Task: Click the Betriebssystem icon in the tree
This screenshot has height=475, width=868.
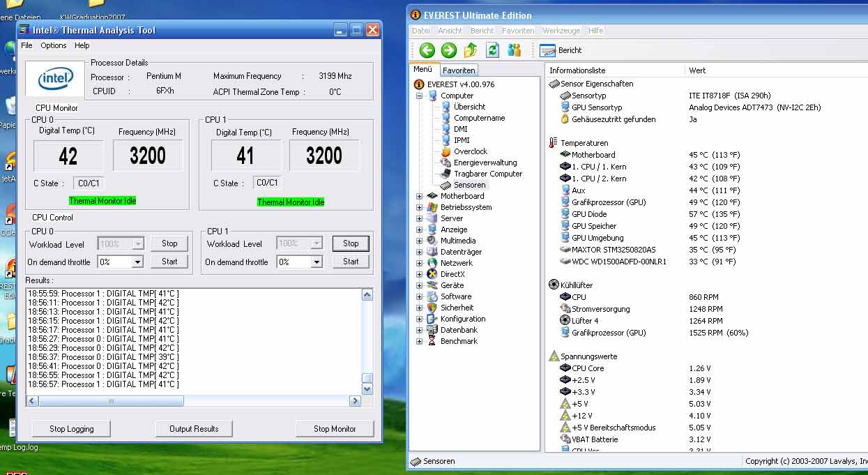Action: coord(433,207)
